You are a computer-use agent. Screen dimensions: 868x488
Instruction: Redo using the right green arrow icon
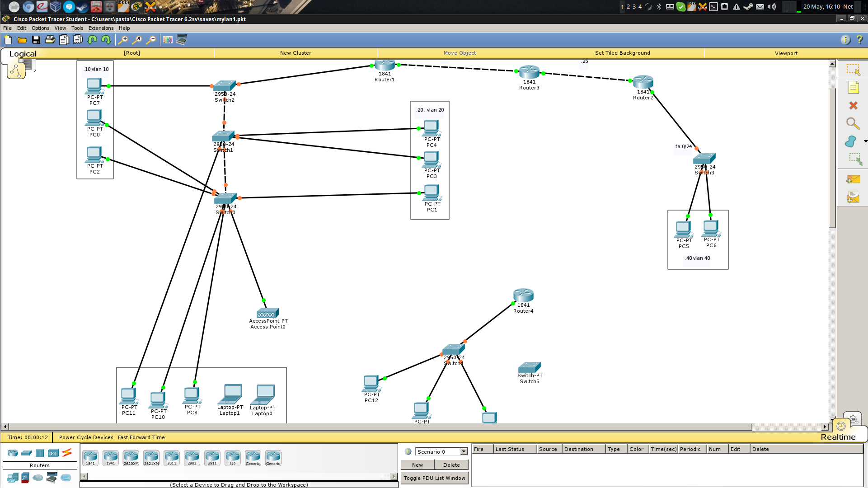pyautogui.click(x=106, y=40)
